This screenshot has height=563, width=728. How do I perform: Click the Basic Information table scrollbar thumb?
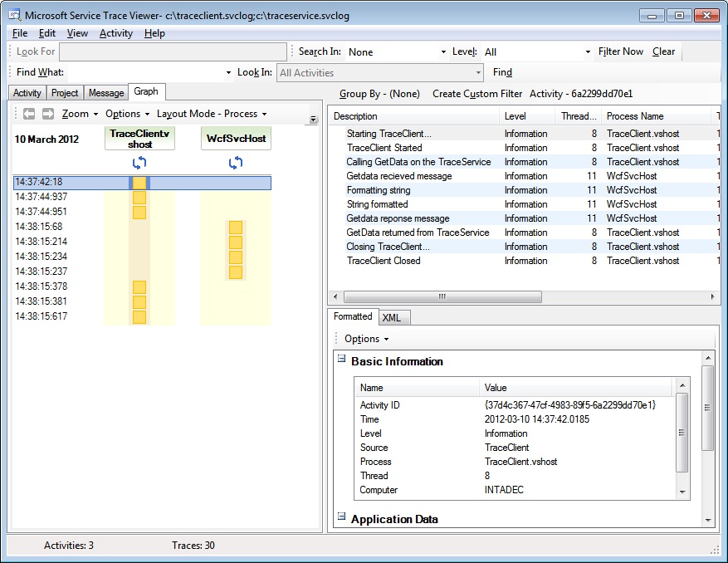[x=682, y=433]
